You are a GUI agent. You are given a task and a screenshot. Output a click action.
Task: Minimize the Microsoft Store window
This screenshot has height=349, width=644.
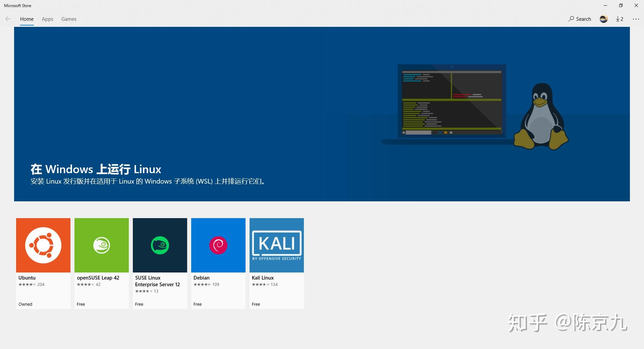[605, 5]
